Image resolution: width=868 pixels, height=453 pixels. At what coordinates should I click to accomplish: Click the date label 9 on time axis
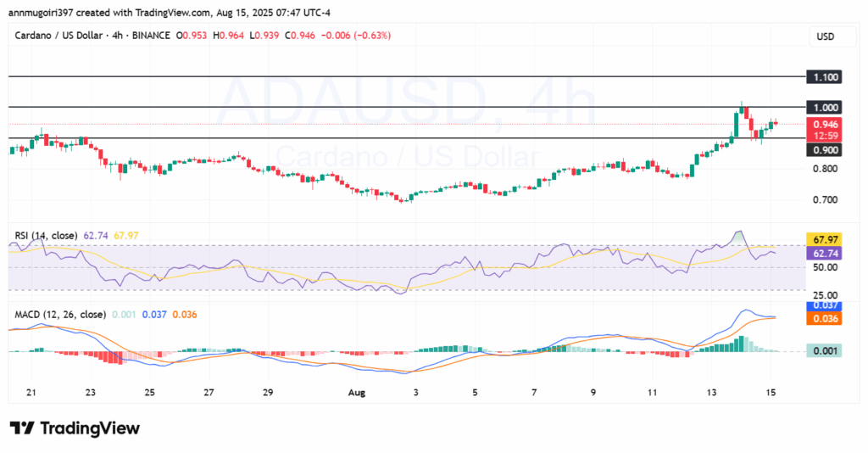coord(593,393)
